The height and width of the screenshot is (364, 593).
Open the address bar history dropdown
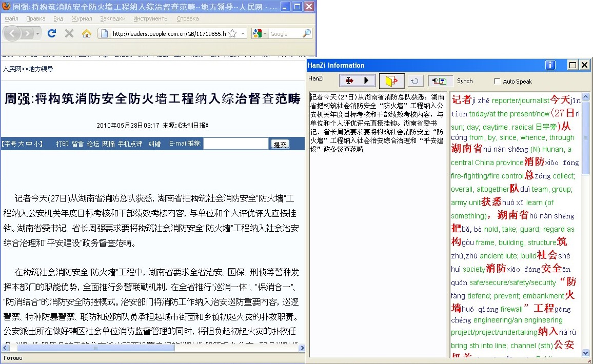pyautogui.click(x=243, y=34)
